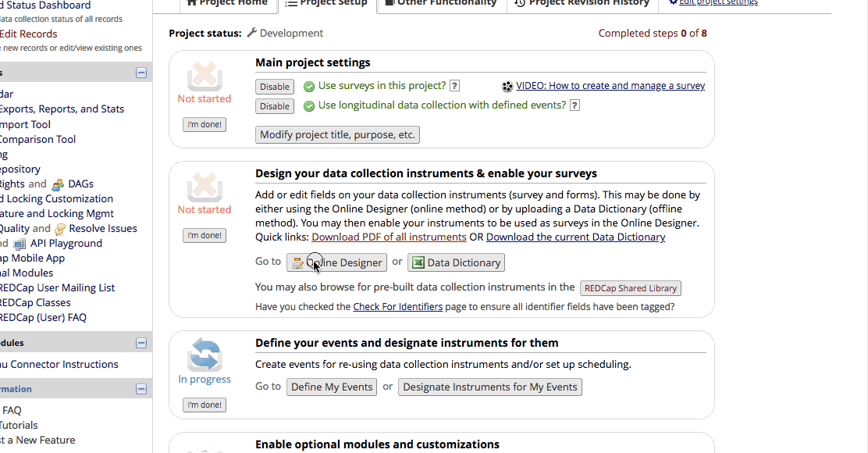Open Edit Records in sidebar

pos(28,34)
